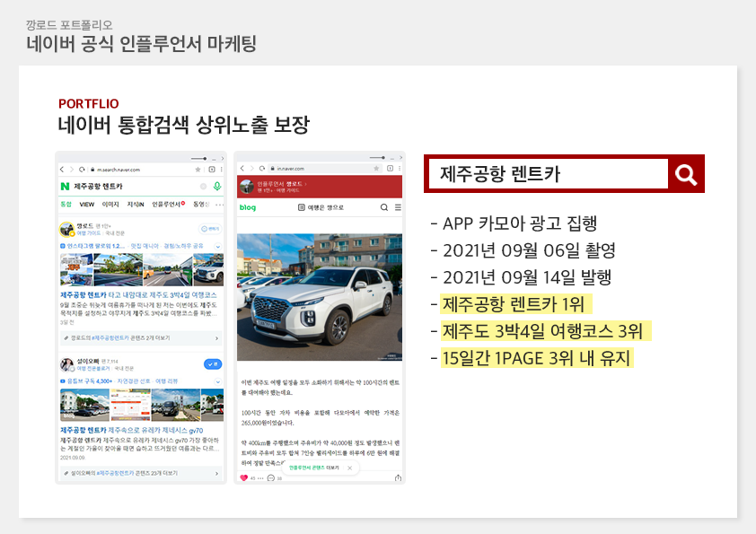
Task: Open the blog hamburger menu icon
Action: [397, 207]
